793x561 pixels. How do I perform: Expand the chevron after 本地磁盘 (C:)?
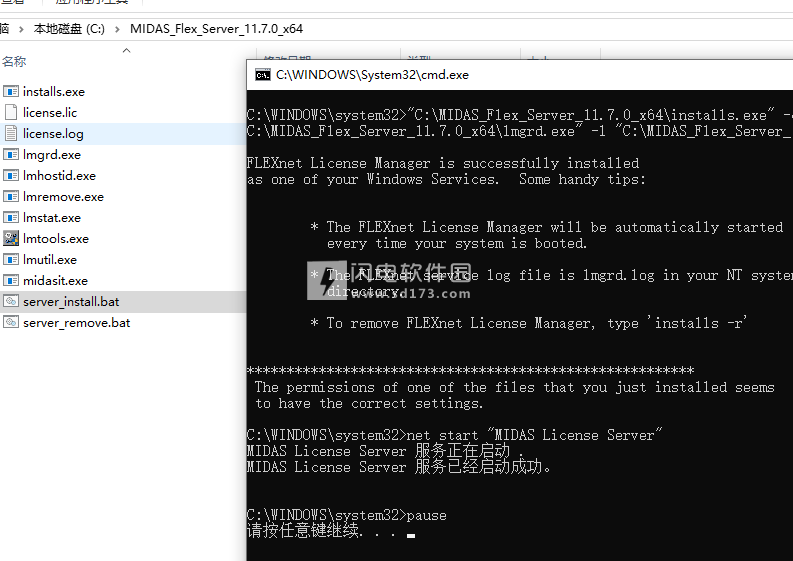pyautogui.click(x=117, y=29)
